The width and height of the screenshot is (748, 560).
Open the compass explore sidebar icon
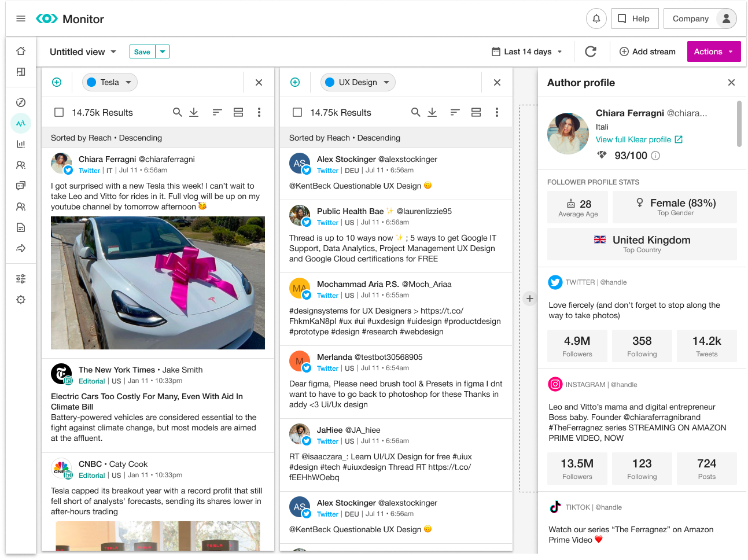[x=21, y=102]
